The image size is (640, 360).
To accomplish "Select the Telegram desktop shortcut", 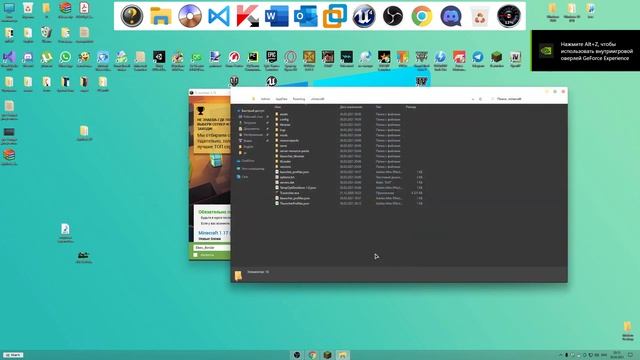I will (x=478, y=60).
